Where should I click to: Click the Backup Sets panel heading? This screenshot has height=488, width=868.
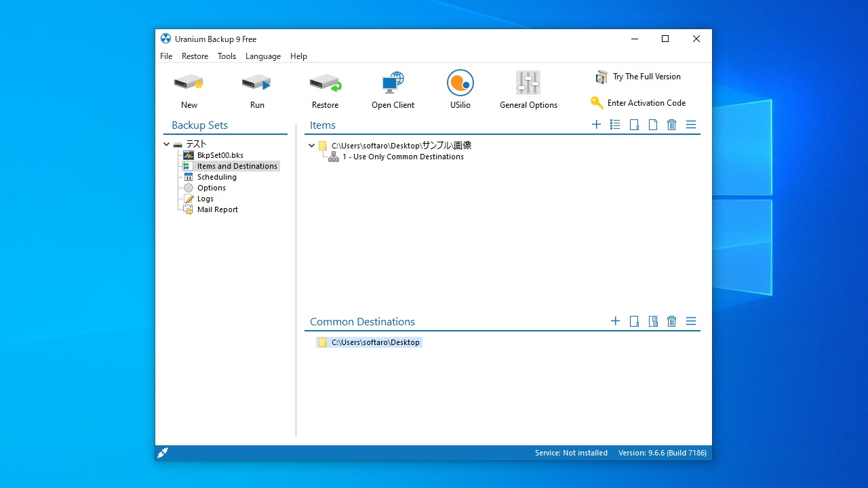(x=199, y=125)
